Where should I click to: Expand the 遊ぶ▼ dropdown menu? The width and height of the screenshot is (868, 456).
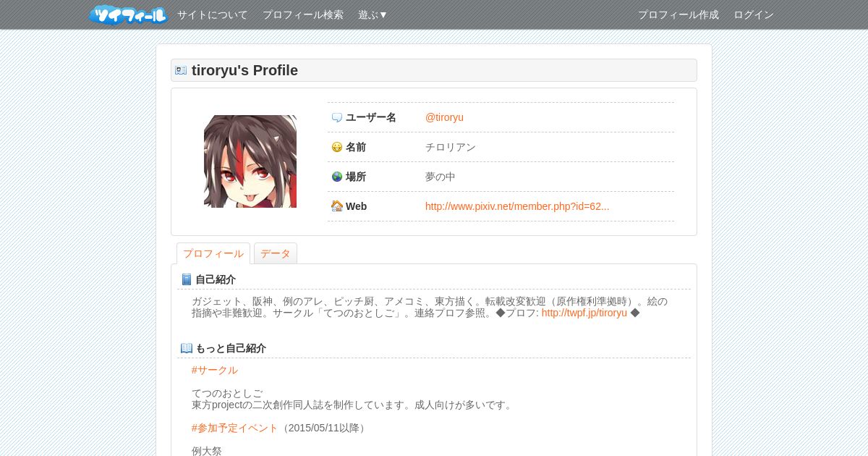pos(373,14)
